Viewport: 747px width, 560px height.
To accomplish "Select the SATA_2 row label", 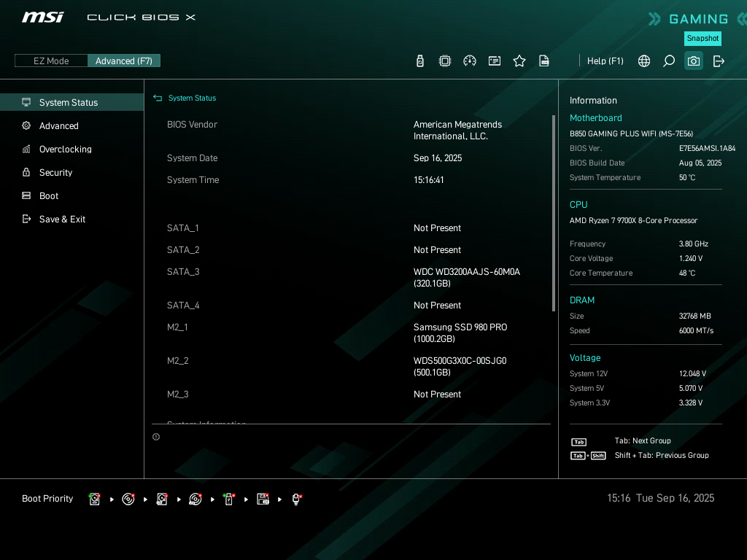I will (x=183, y=250).
